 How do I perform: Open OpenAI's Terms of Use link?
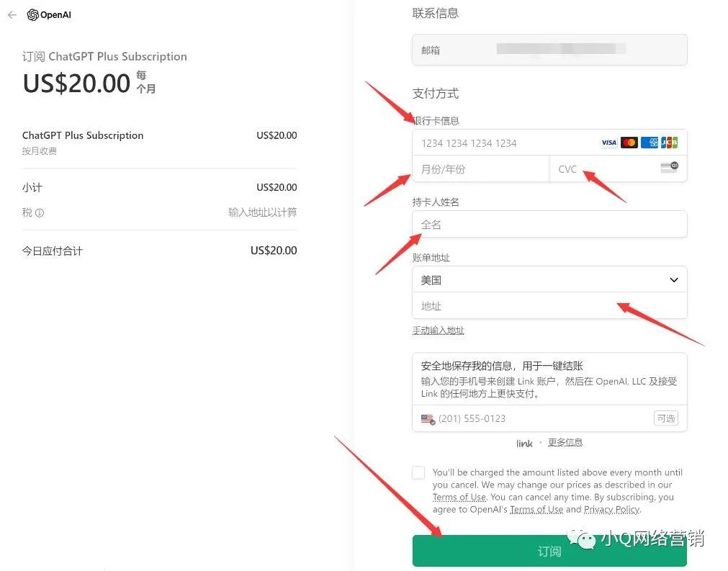[x=536, y=510]
